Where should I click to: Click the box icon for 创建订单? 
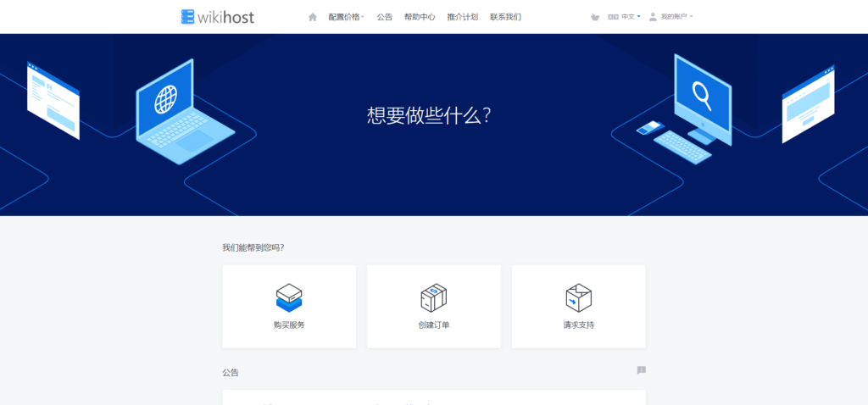[433, 297]
